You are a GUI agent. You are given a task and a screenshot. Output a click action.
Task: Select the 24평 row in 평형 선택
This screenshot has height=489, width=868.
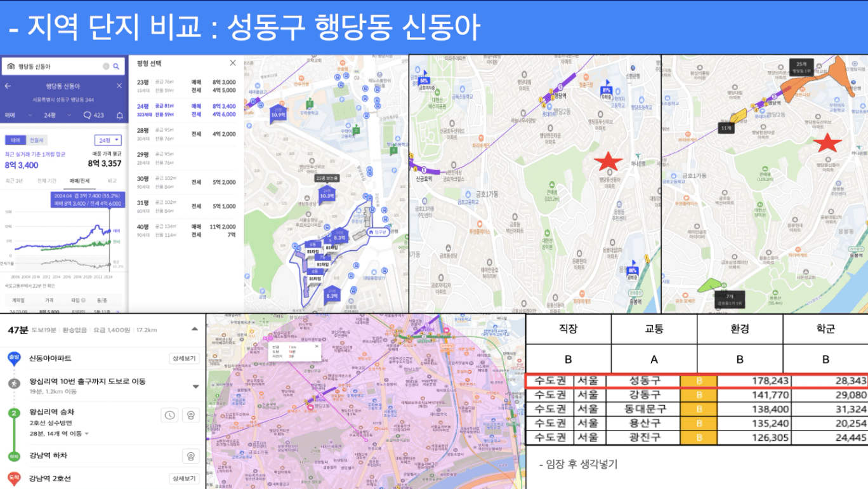click(187, 111)
